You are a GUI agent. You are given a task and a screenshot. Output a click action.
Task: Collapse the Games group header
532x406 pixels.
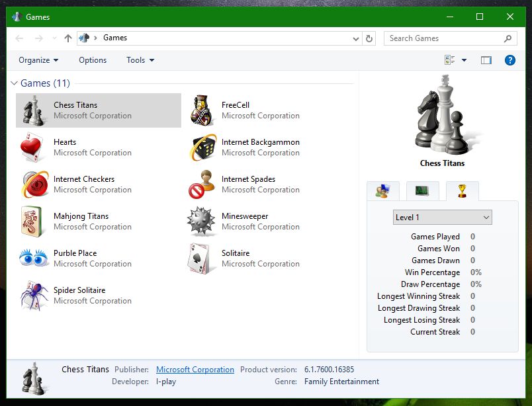(14, 83)
